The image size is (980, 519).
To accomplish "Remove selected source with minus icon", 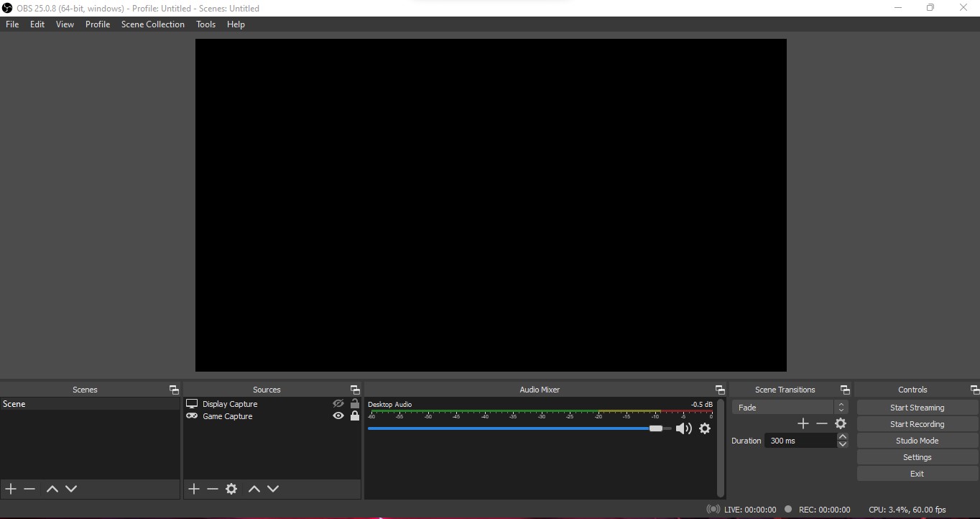I will point(212,489).
